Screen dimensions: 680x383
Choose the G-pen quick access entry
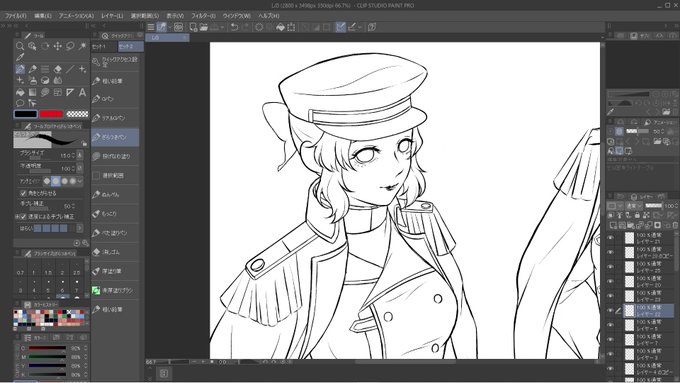click(x=115, y=99)
